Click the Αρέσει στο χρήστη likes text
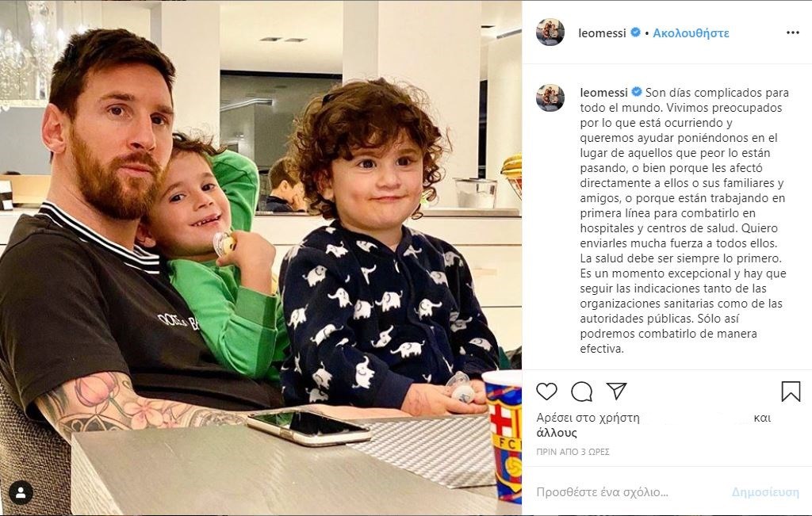812x516 pixels. point(588,418)
